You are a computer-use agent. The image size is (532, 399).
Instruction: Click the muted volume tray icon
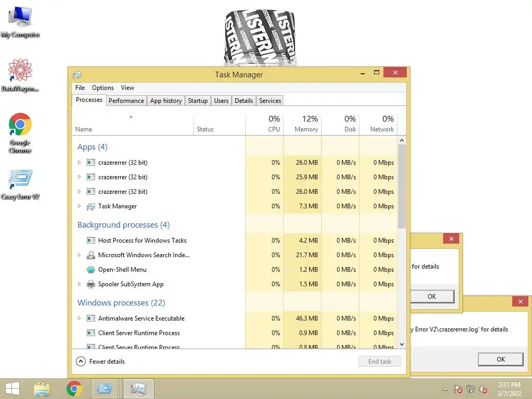pos(483,389)
